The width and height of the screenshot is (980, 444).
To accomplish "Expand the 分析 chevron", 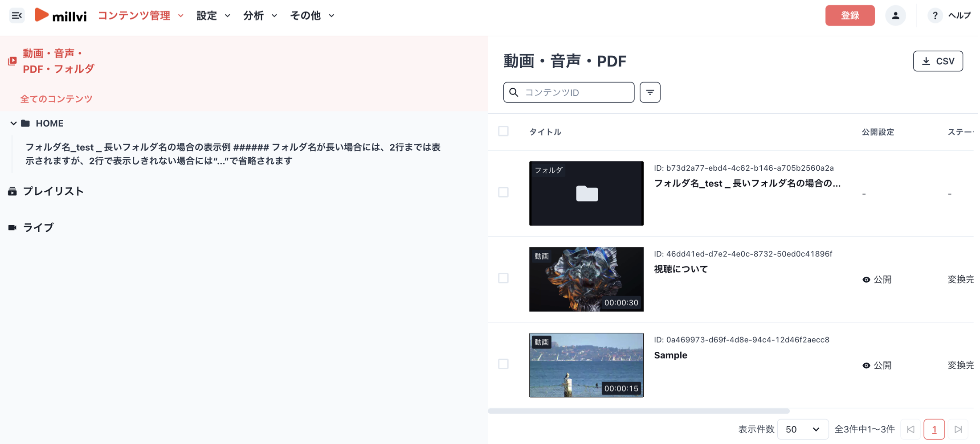I will [274, 16].
